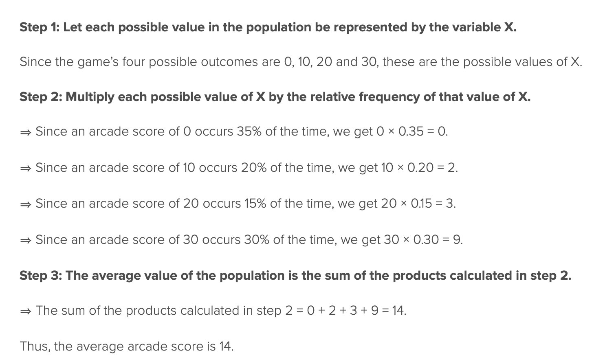Viewport: 616px width, 364px height.
Task: Click the sentence listing the four possible outcomes
Action: point(301,62)
